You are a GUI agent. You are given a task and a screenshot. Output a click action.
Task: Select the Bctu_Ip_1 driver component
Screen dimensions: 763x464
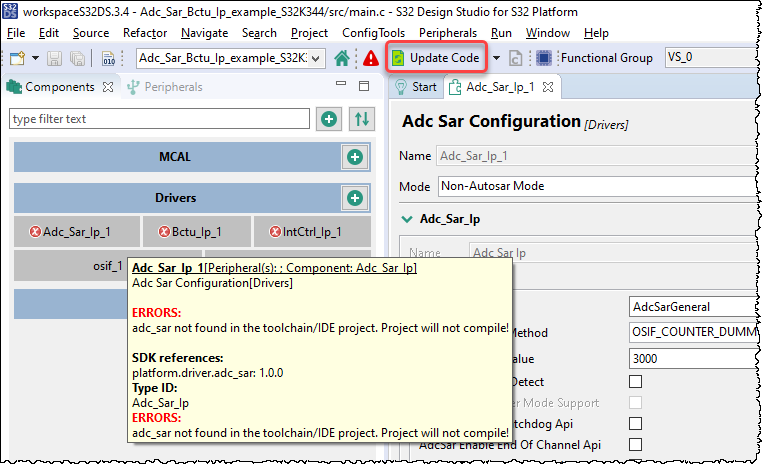tap(197, 232)
